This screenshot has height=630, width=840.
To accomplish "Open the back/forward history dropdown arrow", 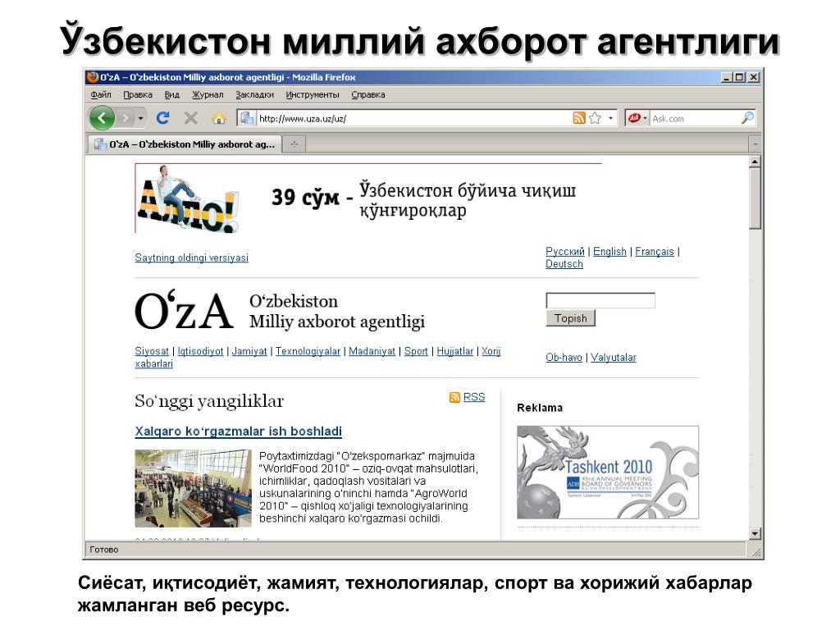I will coord(140,118).
